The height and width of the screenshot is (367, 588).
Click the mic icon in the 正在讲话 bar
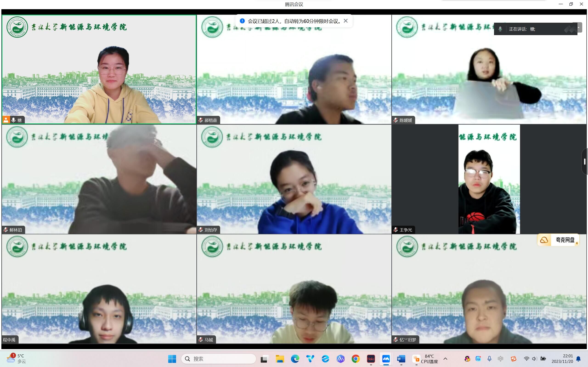click(500, 29)
